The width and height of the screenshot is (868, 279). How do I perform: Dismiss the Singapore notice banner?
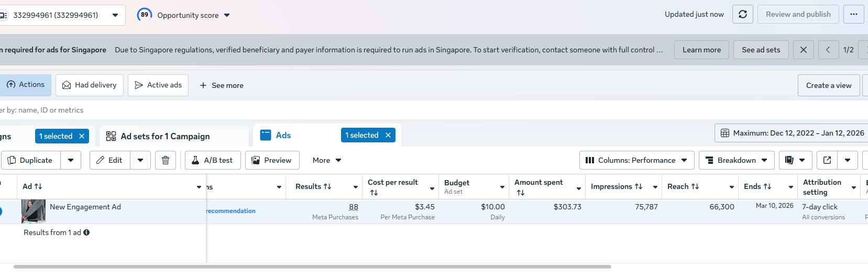pyautogui.click(x=803, y=50)
